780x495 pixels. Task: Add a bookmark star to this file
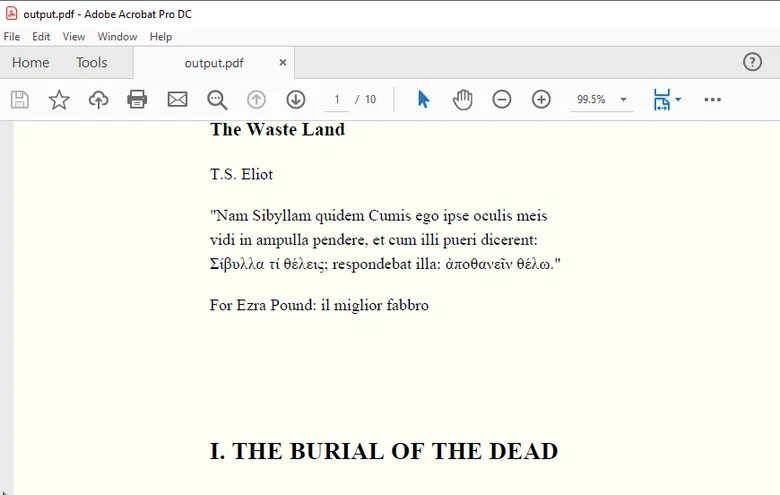pos(59,99)
